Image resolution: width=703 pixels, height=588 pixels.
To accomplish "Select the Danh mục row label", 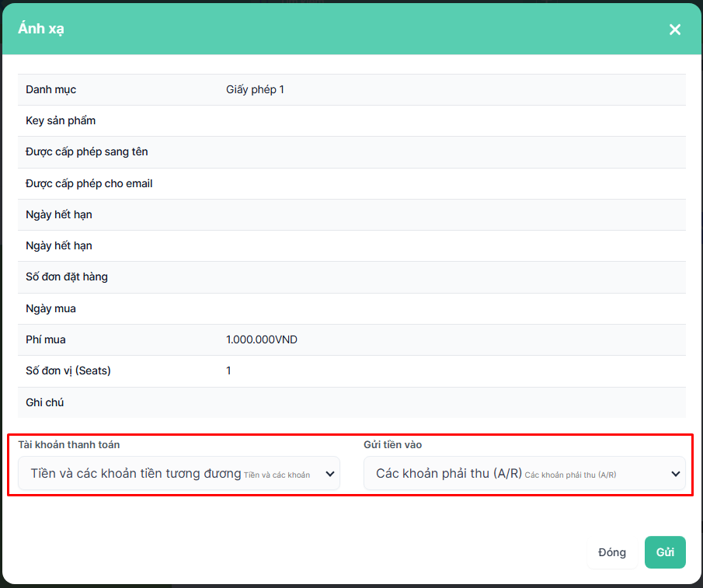I will click(51, 90).
